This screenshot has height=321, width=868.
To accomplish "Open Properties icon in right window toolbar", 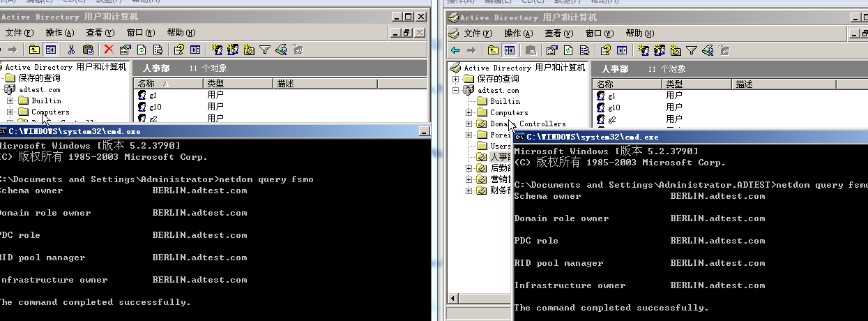I will coord(551,50).
